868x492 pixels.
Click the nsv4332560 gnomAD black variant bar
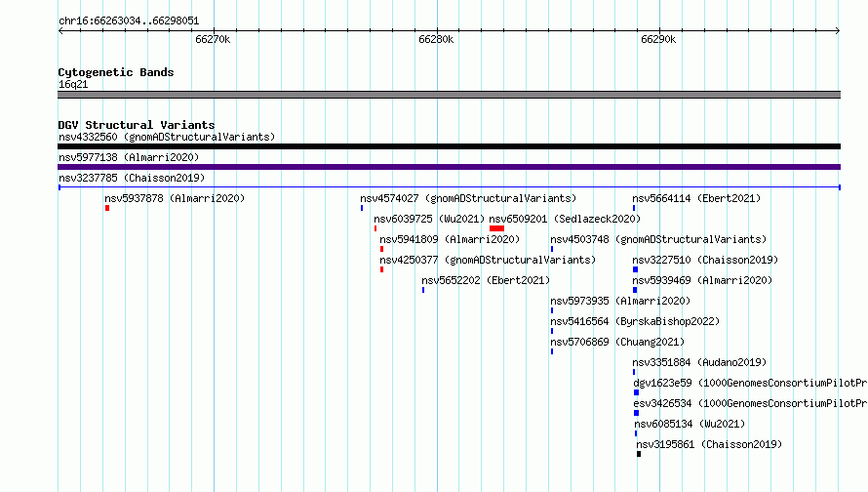pyautogui.click(x=449, y=146)
